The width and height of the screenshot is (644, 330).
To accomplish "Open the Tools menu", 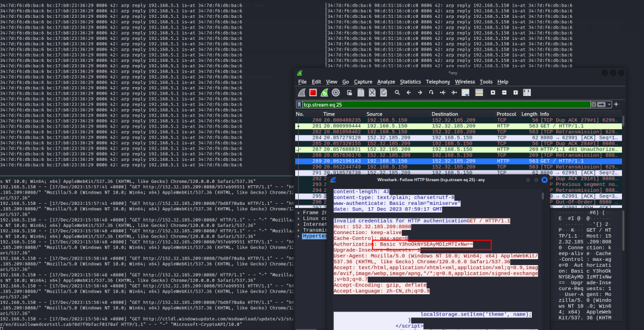I will click(486, 82).
